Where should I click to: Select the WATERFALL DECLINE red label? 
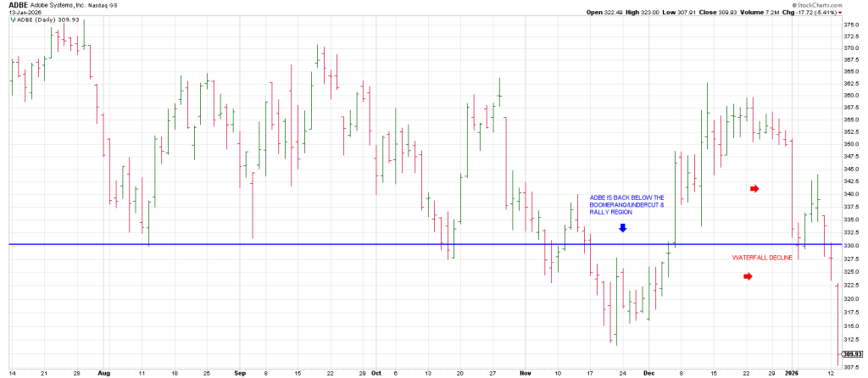click(762, 257)
